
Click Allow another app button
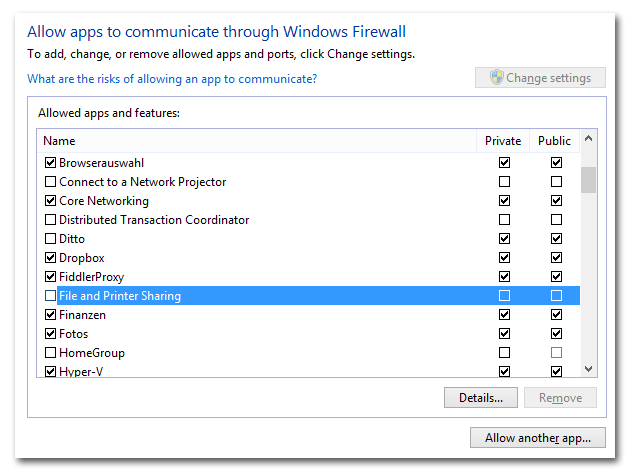click(538, 438)
